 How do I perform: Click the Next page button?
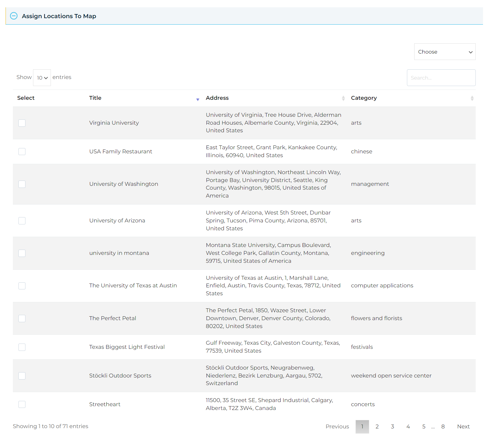[x=463, y=427]
